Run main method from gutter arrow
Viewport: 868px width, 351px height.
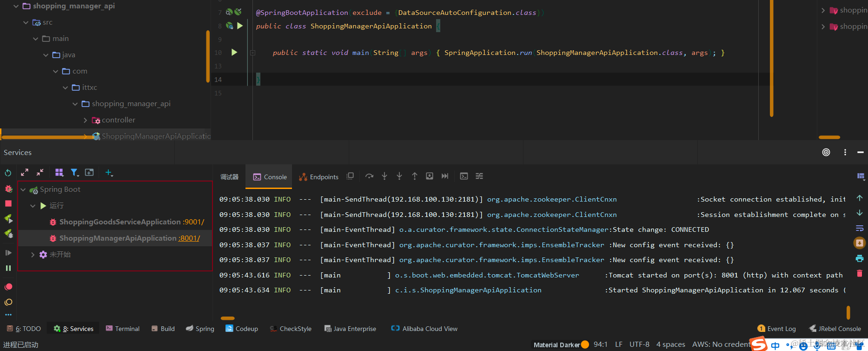[234, 53]
